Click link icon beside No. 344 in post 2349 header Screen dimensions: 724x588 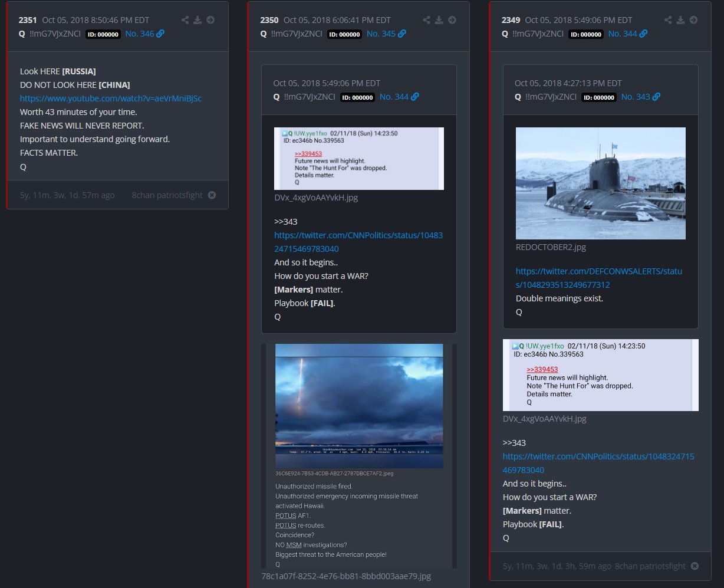tap(643, 34)
